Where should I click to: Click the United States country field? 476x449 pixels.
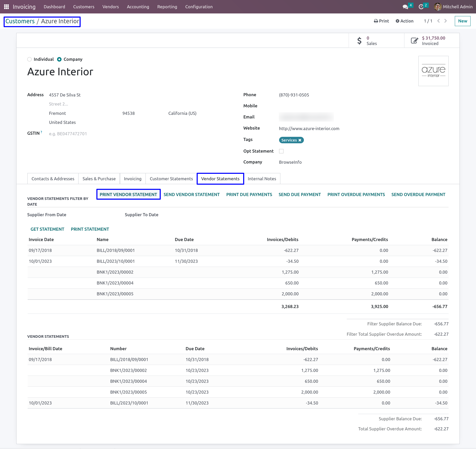tap(62, 122)
